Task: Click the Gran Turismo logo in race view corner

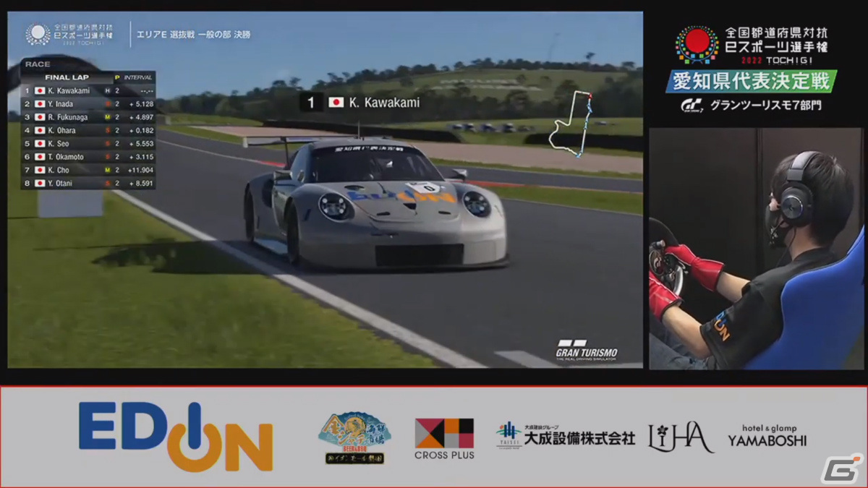Action: pos(587,349)
